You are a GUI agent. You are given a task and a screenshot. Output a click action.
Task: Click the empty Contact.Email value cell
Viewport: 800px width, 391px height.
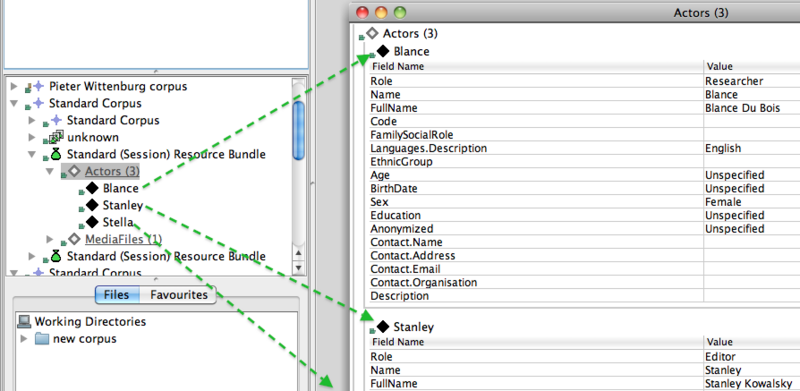(752, 269)
